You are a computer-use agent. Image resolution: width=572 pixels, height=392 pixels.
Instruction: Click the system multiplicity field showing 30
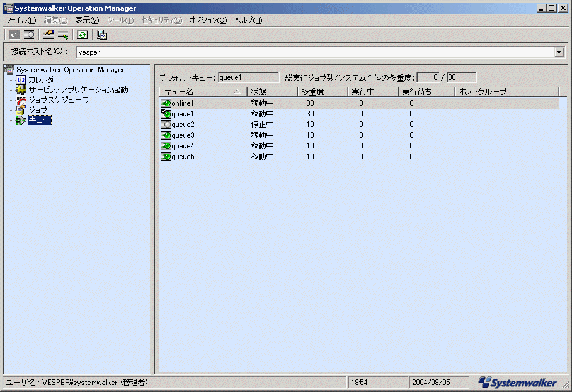[x=461, y=77]
